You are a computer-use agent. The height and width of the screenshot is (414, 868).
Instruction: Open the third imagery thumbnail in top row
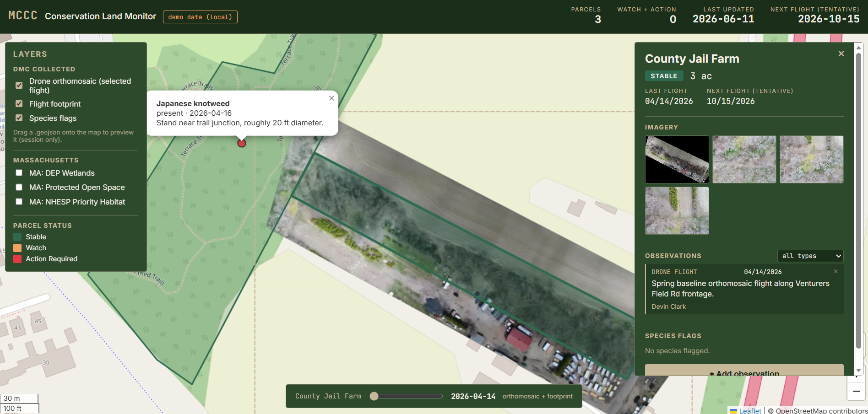[812, 159]
